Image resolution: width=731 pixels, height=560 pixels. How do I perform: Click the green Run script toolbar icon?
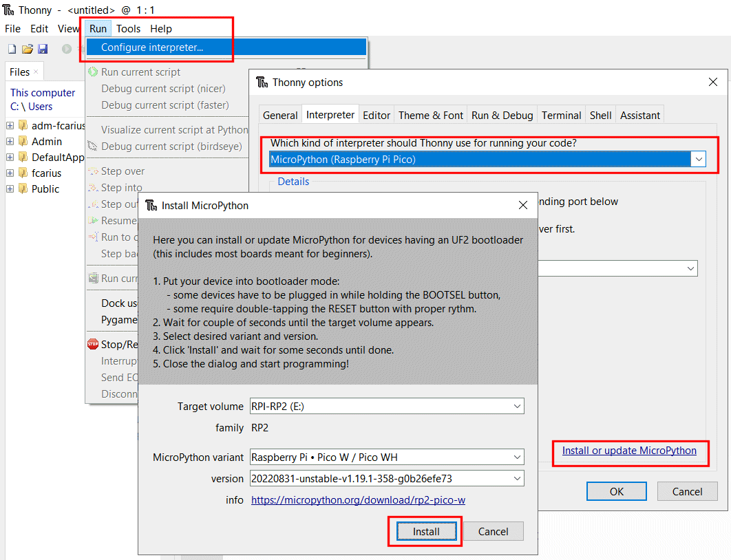tap(67, 49)
